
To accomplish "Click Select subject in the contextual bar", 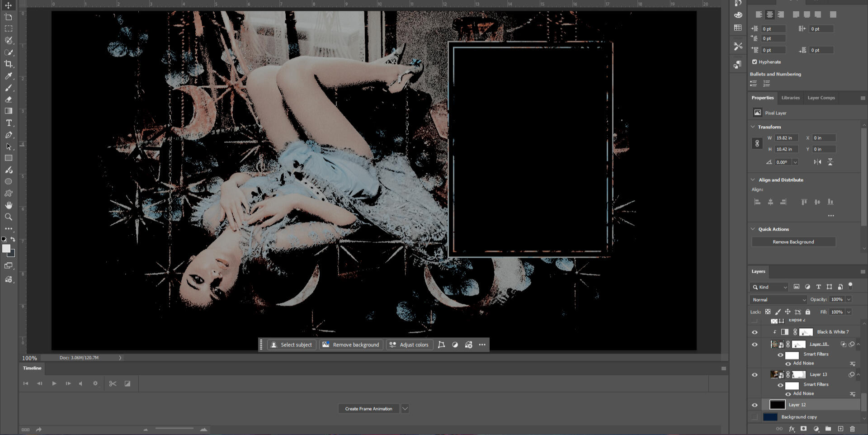I will coord(292,345).
